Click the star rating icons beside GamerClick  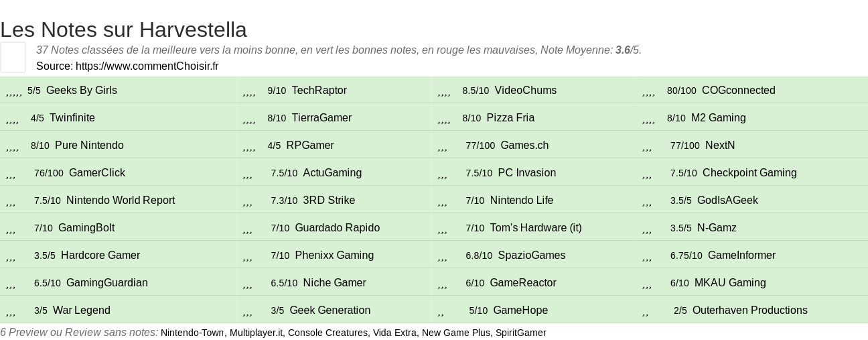click(11, 174)
